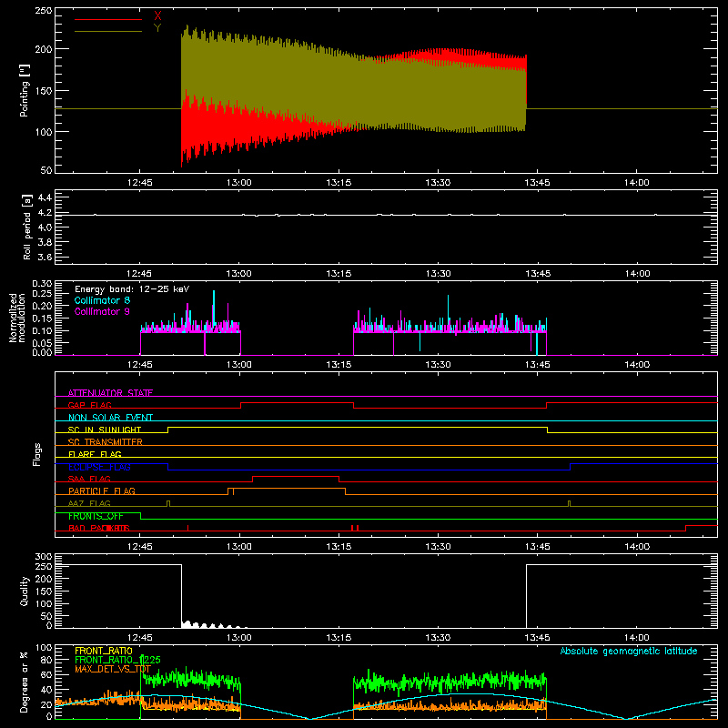Click the SC_TRANSMITTER flag label
The width and height of the screenshot is (728, 728).
point(105,442)
